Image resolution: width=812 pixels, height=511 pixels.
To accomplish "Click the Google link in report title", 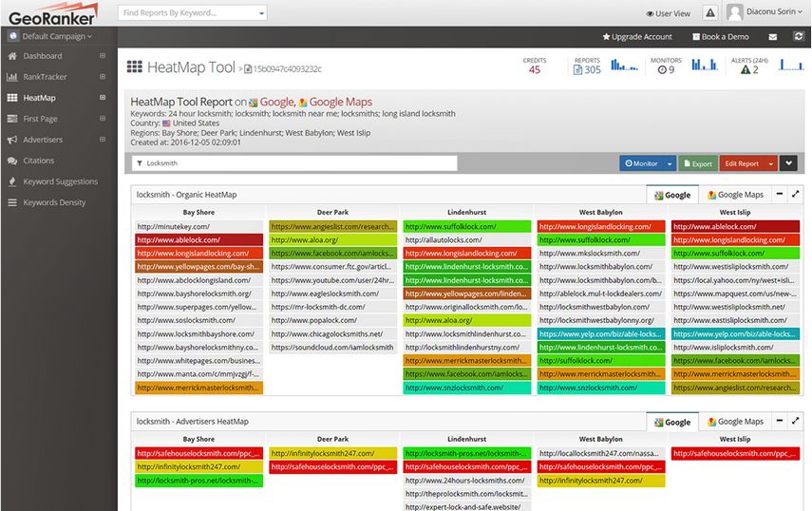I will [276, 102].
